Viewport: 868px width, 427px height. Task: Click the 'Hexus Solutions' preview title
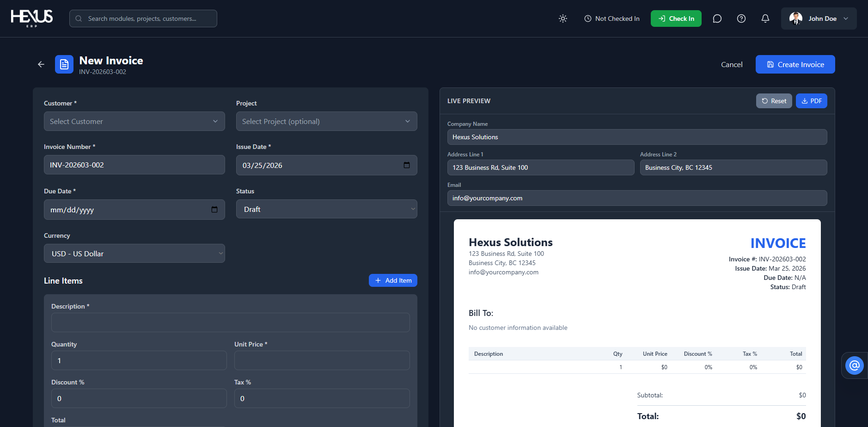(511, 242)
